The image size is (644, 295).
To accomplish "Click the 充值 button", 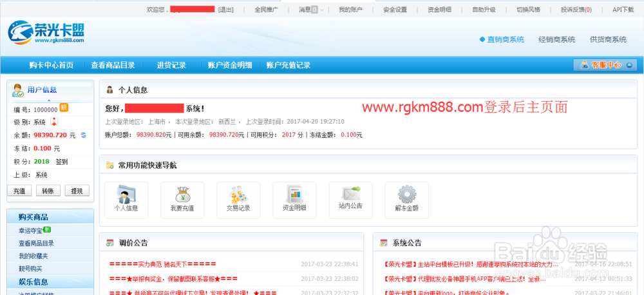I will [19, 191].
